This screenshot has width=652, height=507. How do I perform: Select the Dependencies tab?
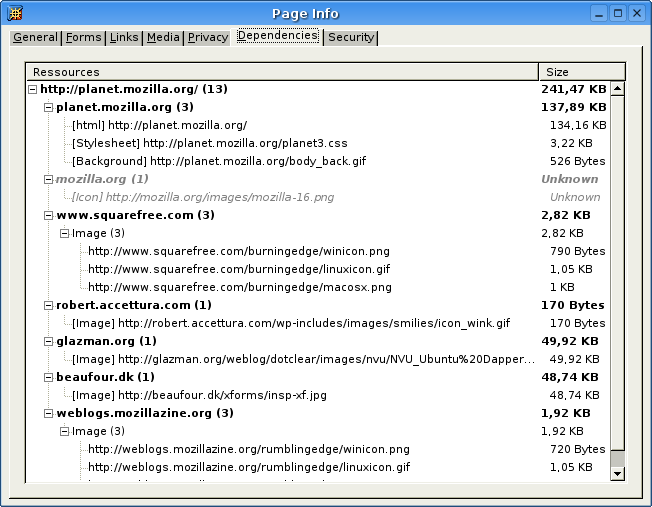tap(277, 36)
